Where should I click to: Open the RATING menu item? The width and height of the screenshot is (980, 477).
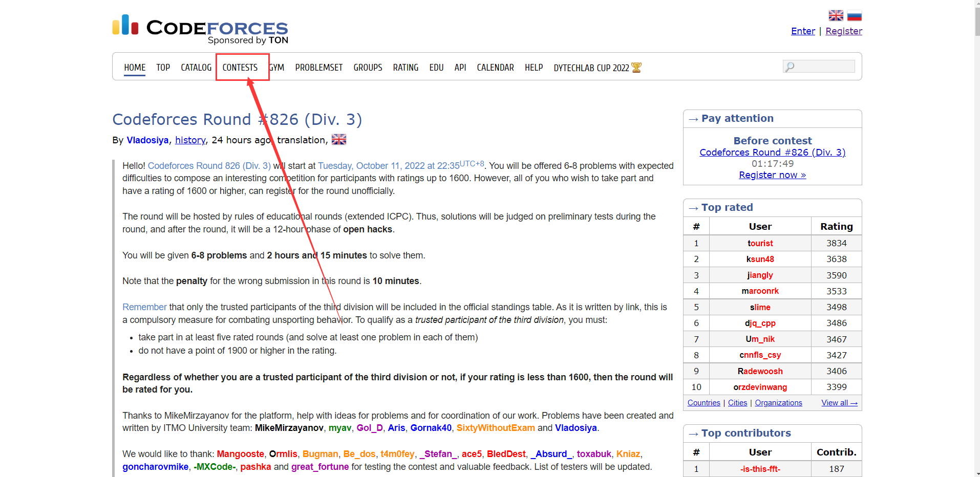(406, 68)
